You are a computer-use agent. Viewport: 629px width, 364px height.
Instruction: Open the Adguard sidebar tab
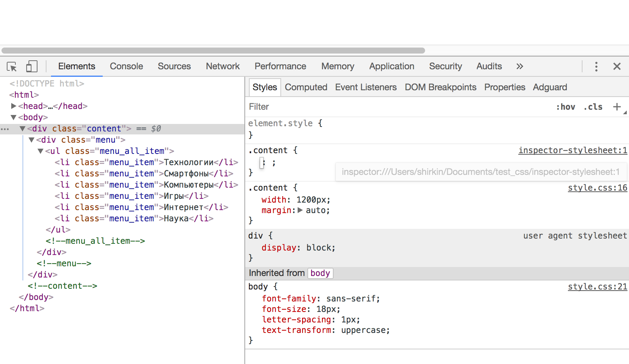[550, 87]
